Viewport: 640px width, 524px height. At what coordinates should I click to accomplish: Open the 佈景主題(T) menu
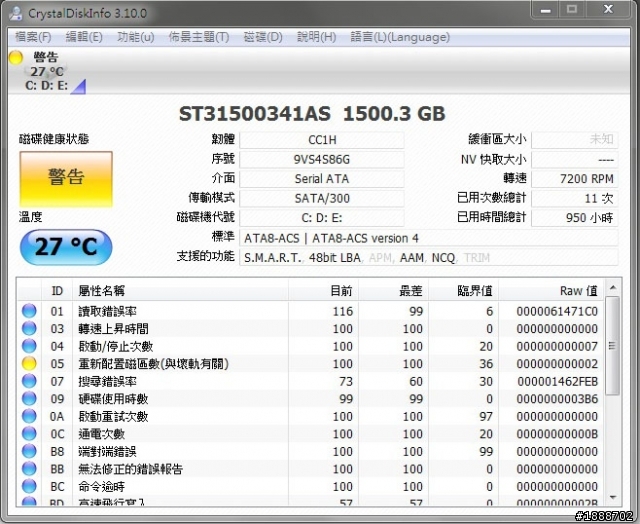pyautogui.click(x=199, y=37)
